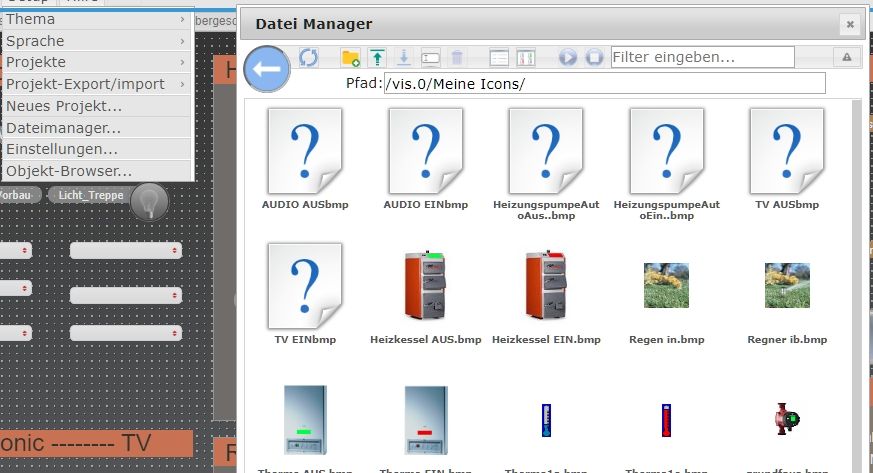The image size is (873, 473).
Task: Open the Projekte submenu
Action: [x=96, y=62]
